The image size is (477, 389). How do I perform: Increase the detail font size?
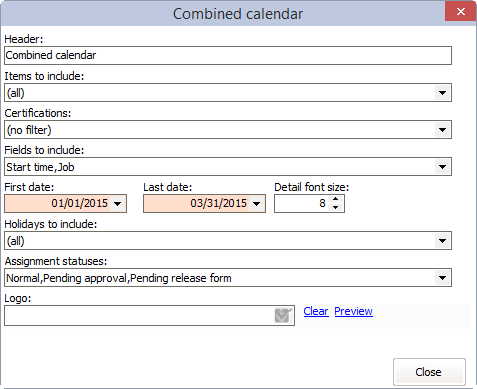coord(336,199)
